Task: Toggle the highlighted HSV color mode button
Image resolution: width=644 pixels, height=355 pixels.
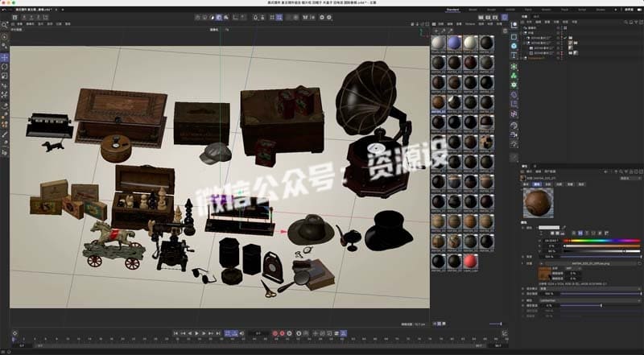Action: (x=580, y=233)
